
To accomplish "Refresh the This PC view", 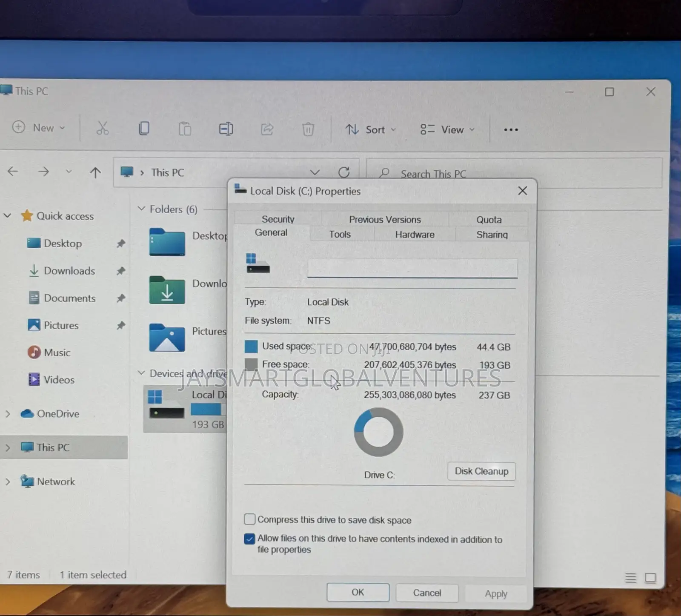I will coord(344,172).
